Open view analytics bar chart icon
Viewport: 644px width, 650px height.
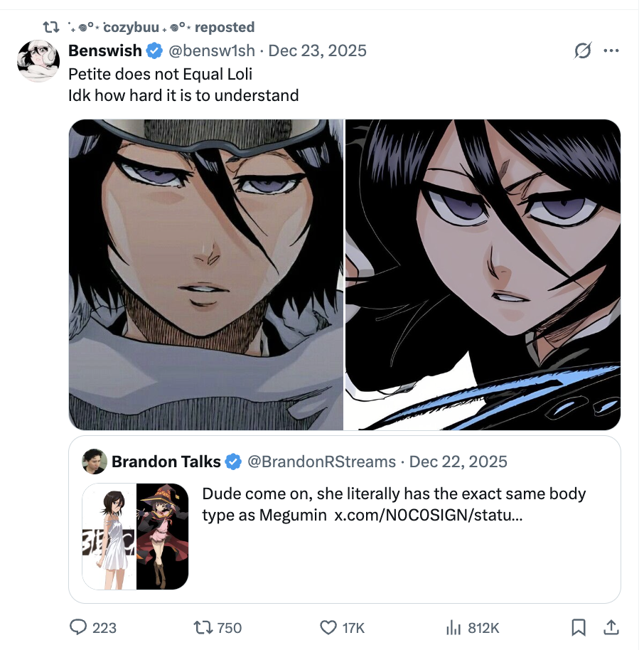click(x=453, y=627)
